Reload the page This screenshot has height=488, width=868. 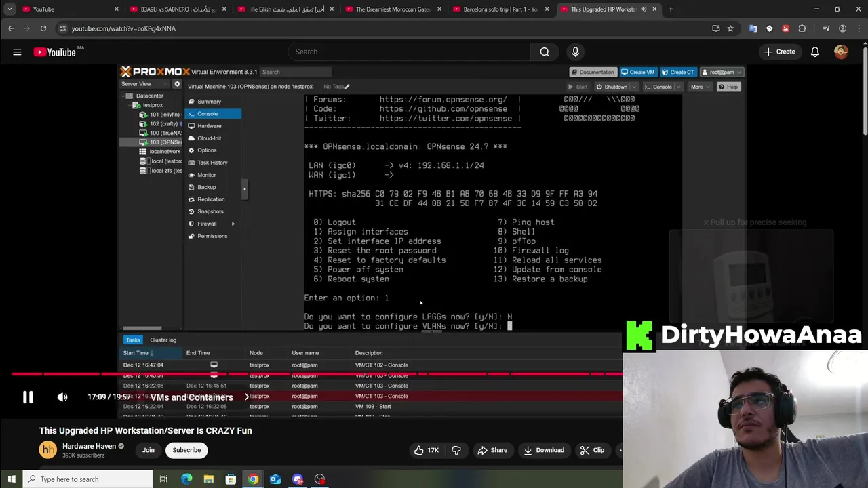point(43,28)
